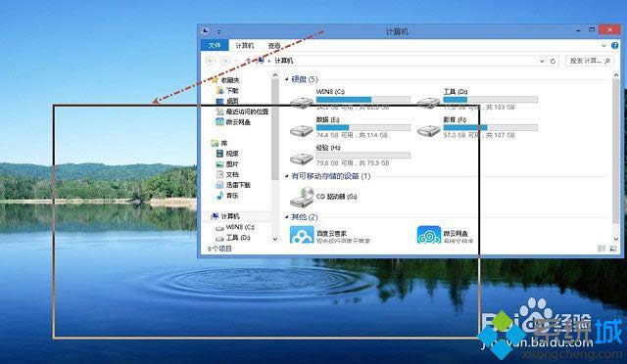Select the 影音 (F:) hard drive
Image resolution: width=627 pixels, height=364 pixels.
(478, 127)
